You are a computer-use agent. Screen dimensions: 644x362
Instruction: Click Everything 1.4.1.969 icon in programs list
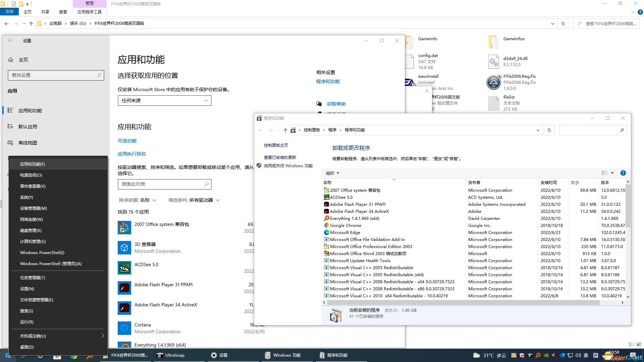326,218
